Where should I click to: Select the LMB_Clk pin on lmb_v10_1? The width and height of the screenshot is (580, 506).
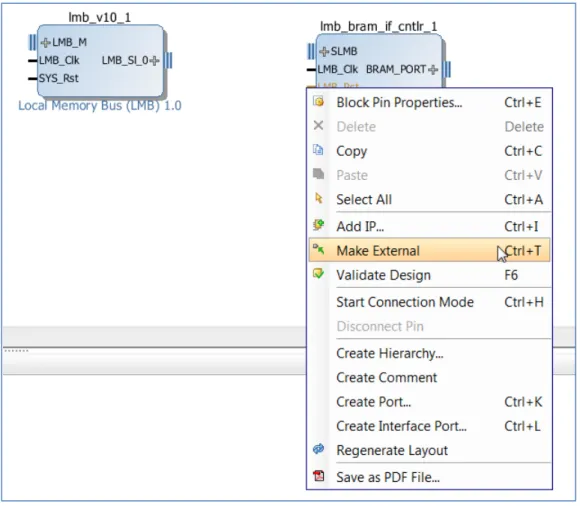tap(59, 60)
